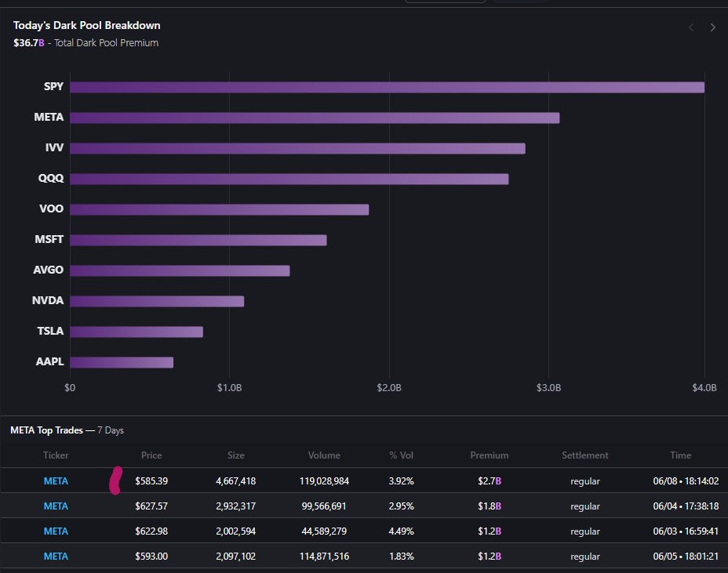Sort table by Volume column header
This screenshot has height=573, width=728.
point(324,455)
